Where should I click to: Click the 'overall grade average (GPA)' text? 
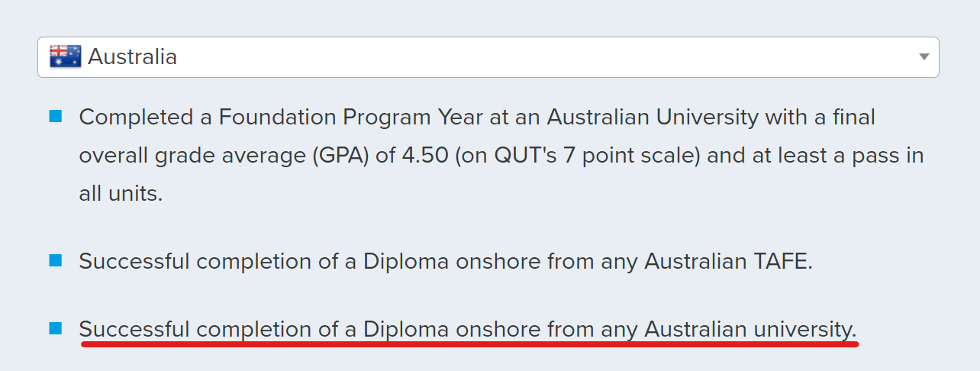pyautogui.click(x=224, y=156)
